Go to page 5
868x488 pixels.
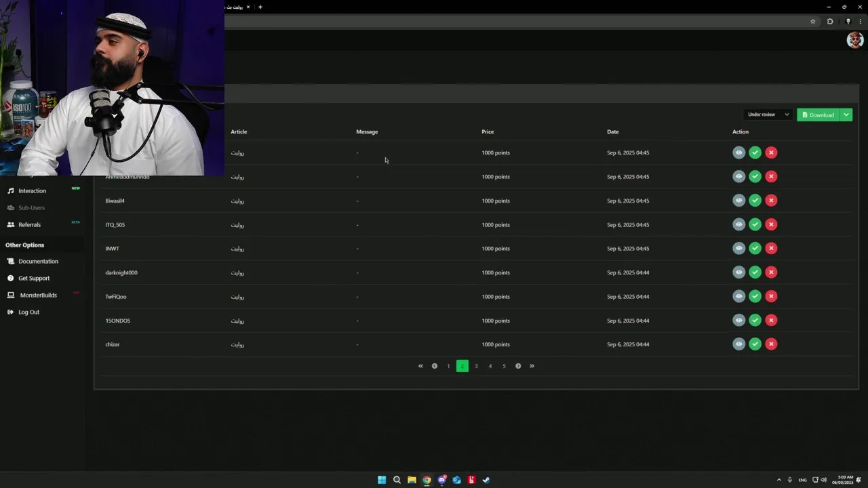pyautogui.click(x=504, y=366)
